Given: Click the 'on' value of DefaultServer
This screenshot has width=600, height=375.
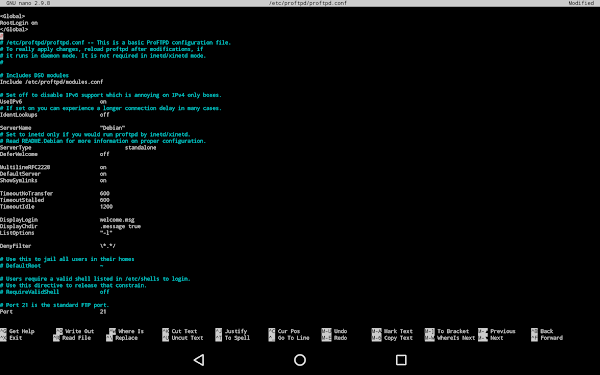Looking at the screenshot, I should 103,174.
